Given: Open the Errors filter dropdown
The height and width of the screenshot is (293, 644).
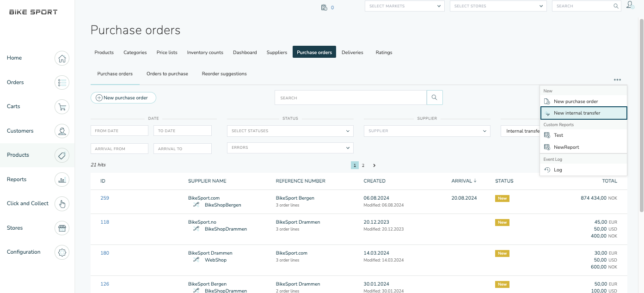Looking at the screenshot, I should 290,147.
